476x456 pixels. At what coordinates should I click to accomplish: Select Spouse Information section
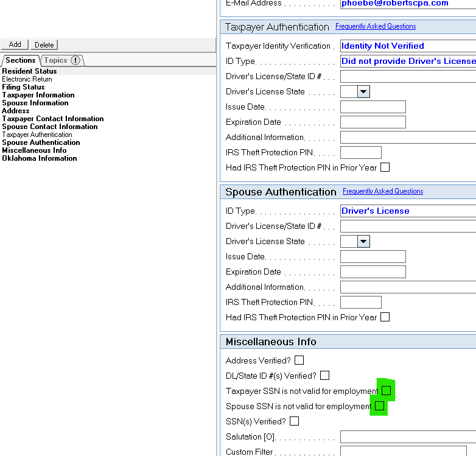pyautogui.click(x=35, y=103)
